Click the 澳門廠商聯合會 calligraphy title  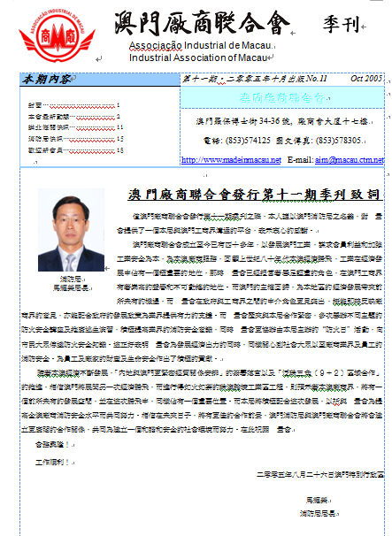click(202, 23)
